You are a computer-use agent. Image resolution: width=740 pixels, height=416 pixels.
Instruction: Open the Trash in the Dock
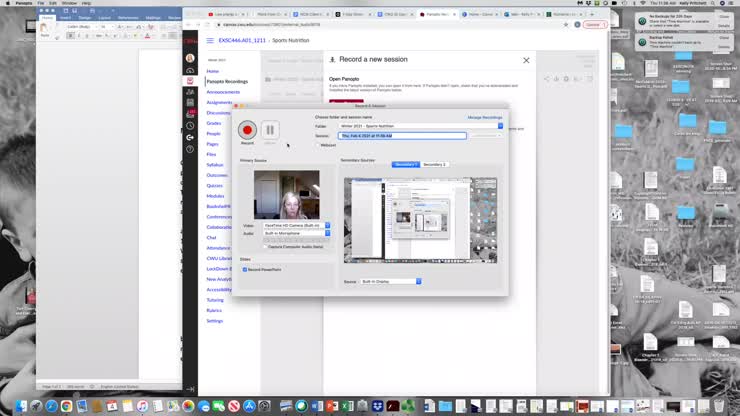tap(718, 406)
